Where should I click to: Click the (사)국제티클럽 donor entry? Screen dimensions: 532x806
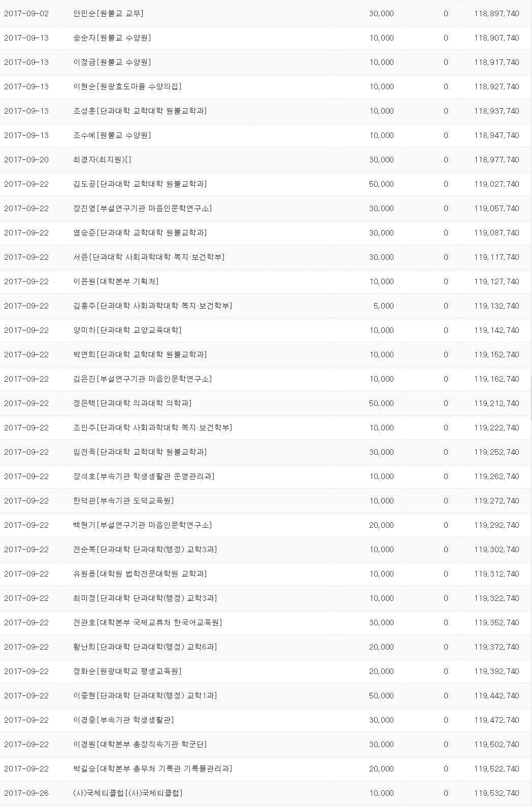(127, 793)
